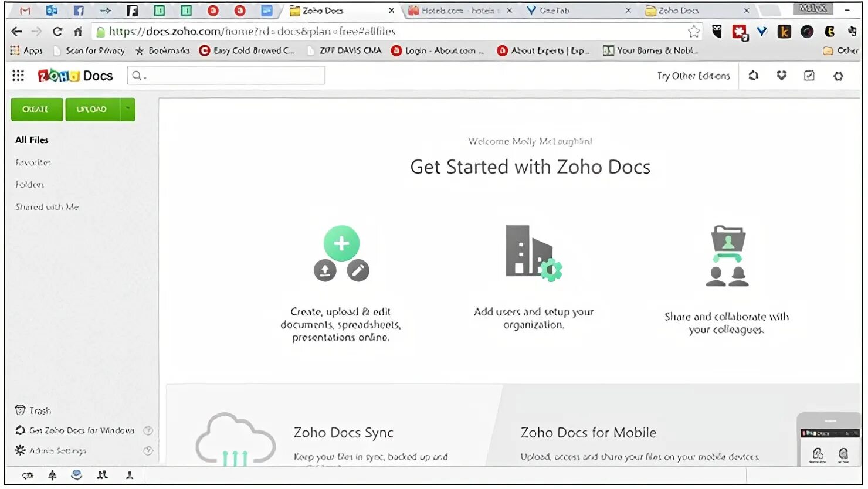Click the tree icon in bottom bar
Screen dimensions: 868x489
[52, 475]
